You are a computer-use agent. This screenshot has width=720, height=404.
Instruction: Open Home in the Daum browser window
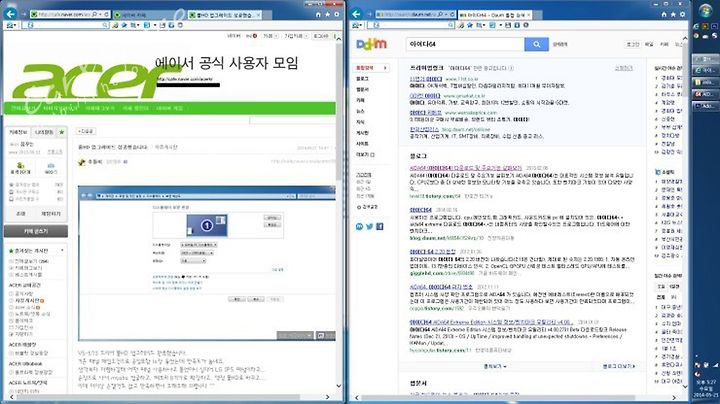coord(664,15)
